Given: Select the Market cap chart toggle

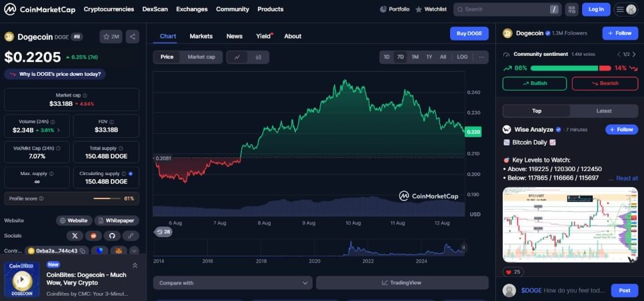Looking at the screenshot, I should click(201, 57).
